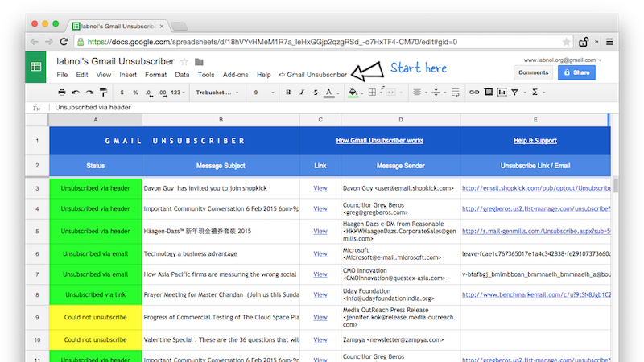Open the Add-ons menu
Viewport: 644px width, 362px height.
pyautogui.click(x=235, y=75)
